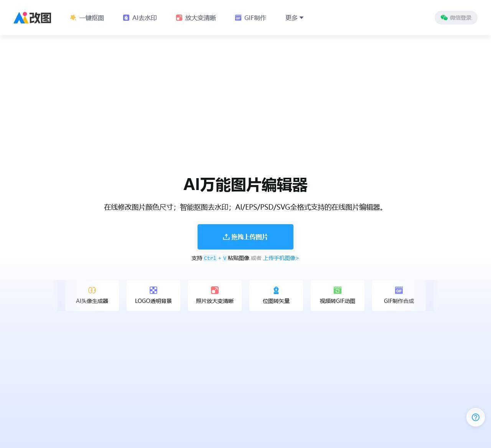Click the 微信登录 login button
This screenshot has width=491, height=448.
(x=456, y=18)
